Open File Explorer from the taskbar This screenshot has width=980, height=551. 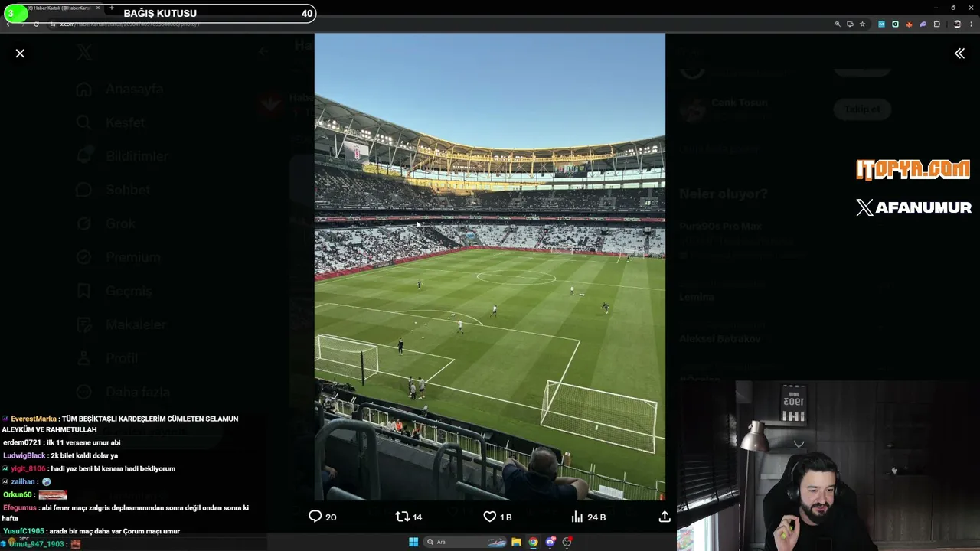click(517, 542)
